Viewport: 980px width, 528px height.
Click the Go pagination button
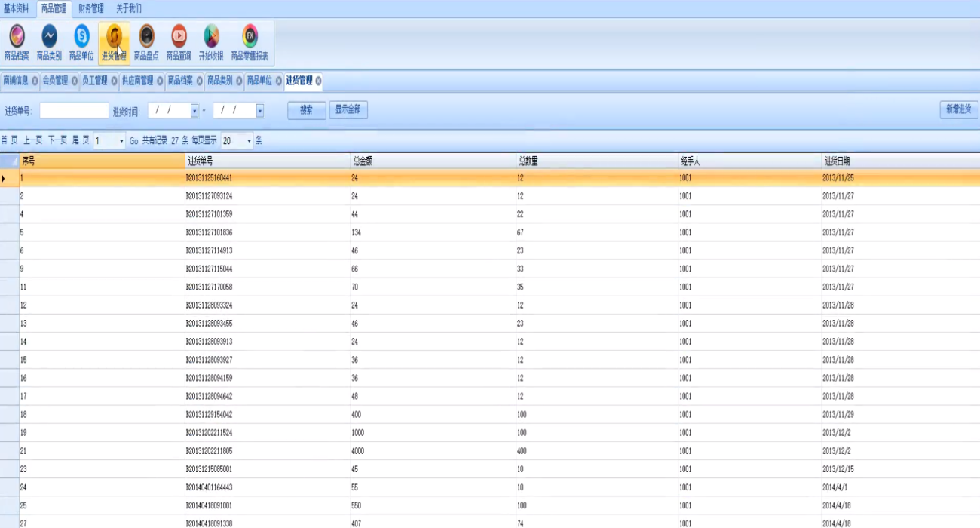[133, 141]
